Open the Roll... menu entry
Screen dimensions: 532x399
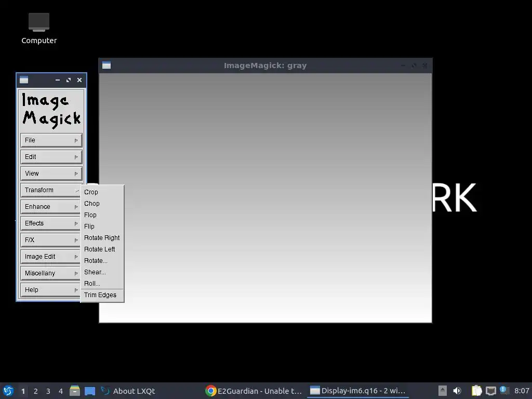click(102, 284)
